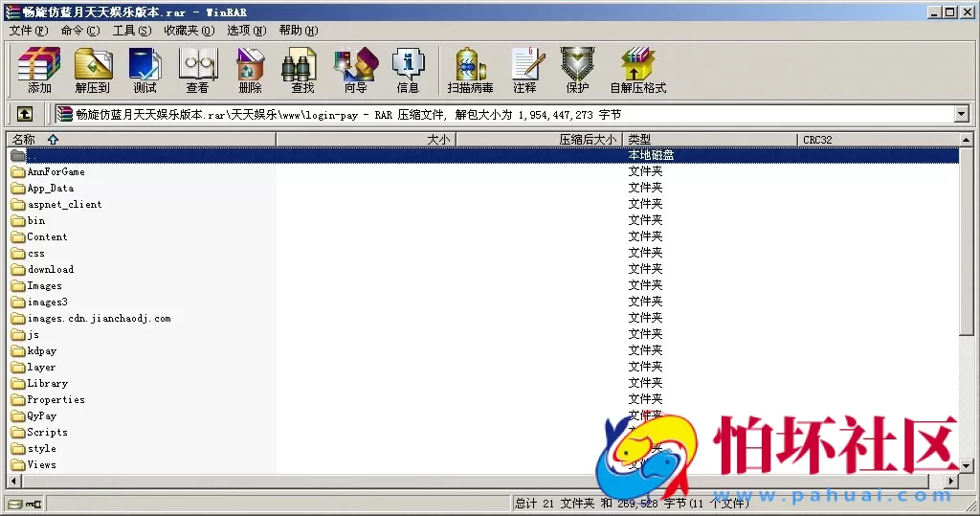
Task: Click the archive path address field
Action: [503, 114]
